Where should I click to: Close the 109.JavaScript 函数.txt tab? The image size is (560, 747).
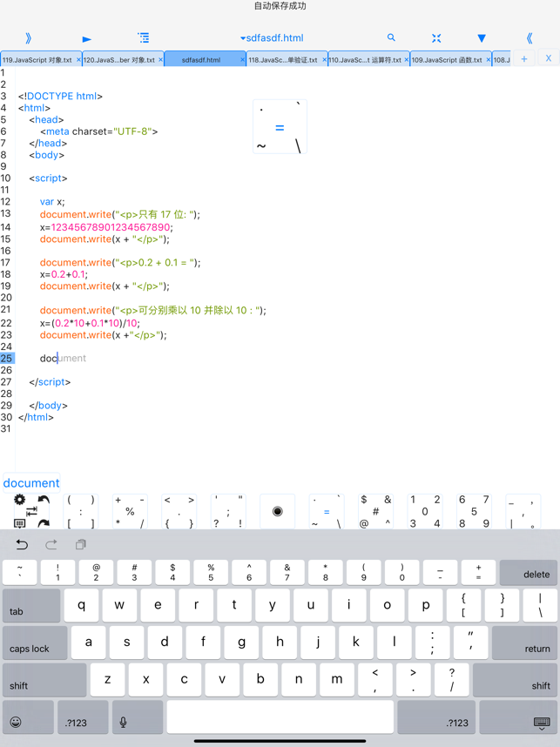point(488,59)
